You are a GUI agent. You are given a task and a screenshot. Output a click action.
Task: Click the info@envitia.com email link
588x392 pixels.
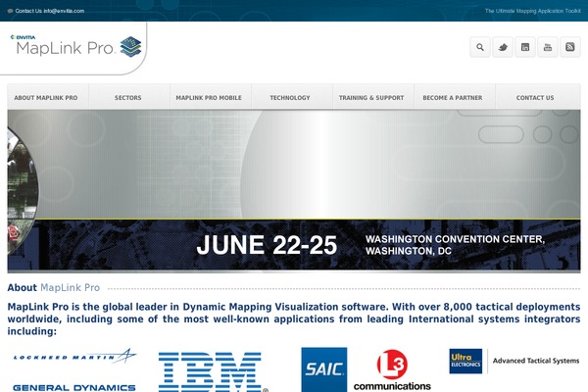point(64,11)
